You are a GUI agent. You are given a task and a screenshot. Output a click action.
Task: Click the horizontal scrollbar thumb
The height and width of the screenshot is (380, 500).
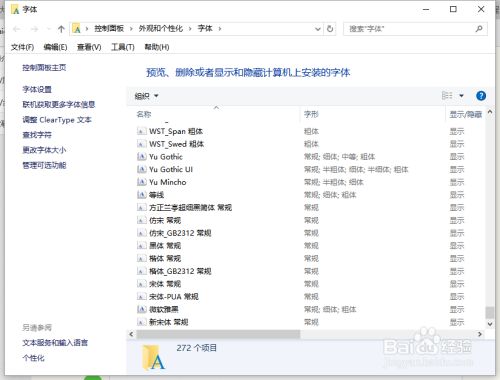click(x=218, y=334)
